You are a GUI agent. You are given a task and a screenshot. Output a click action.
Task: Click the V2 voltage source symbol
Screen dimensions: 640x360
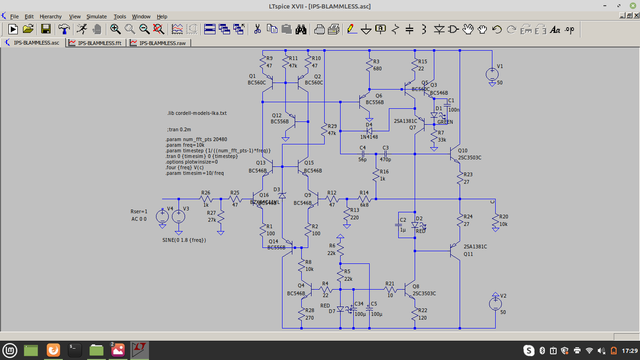point(496,304)
